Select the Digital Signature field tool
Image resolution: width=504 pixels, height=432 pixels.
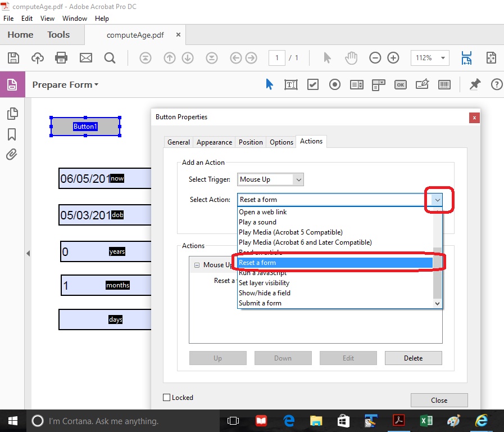tap(422, 84)
